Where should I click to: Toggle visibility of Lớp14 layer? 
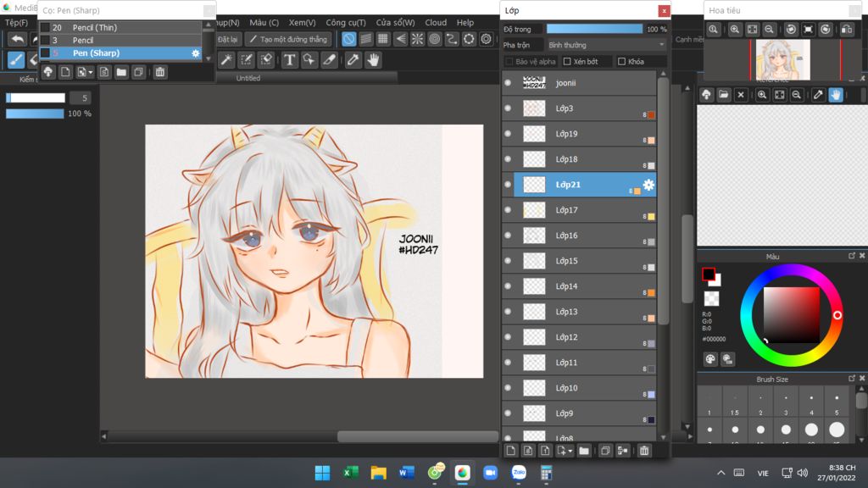508,286
